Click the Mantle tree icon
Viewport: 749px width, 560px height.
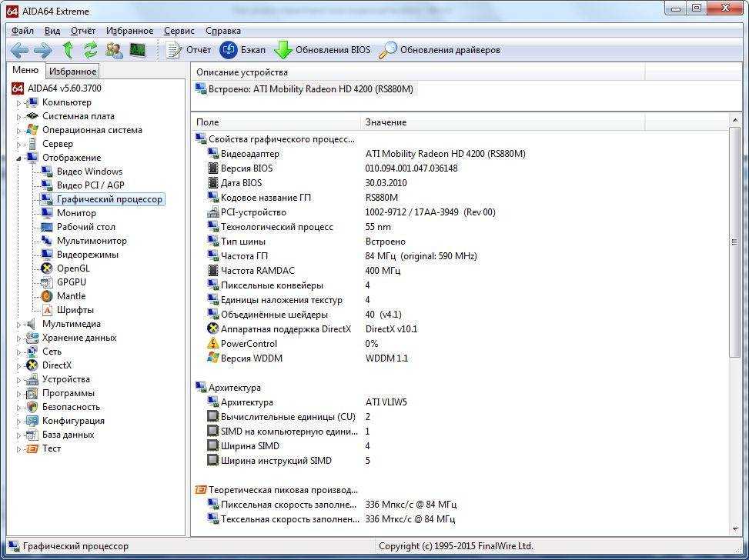point(47,296)
